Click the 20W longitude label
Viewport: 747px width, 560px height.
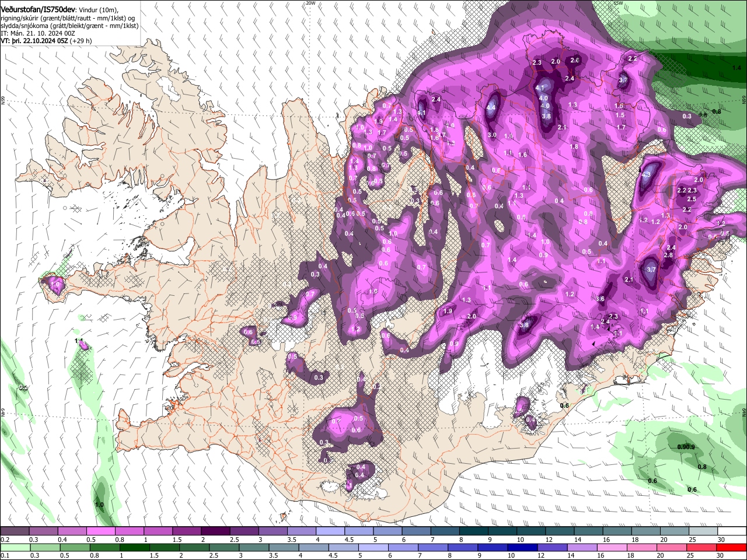coord(310,3)
